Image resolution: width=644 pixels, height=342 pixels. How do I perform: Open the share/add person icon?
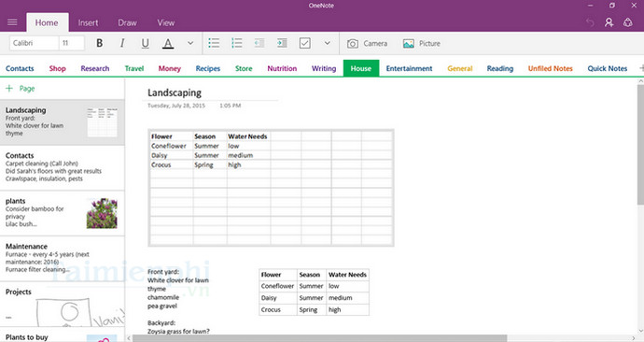coord(609,22)
